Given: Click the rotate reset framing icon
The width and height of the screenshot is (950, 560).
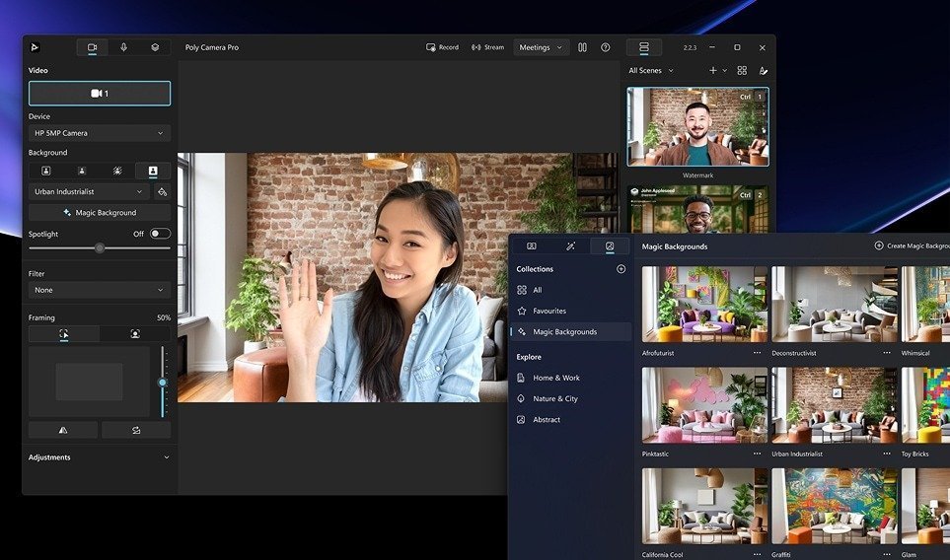Looking at the screenshot, I should [136, 430].
